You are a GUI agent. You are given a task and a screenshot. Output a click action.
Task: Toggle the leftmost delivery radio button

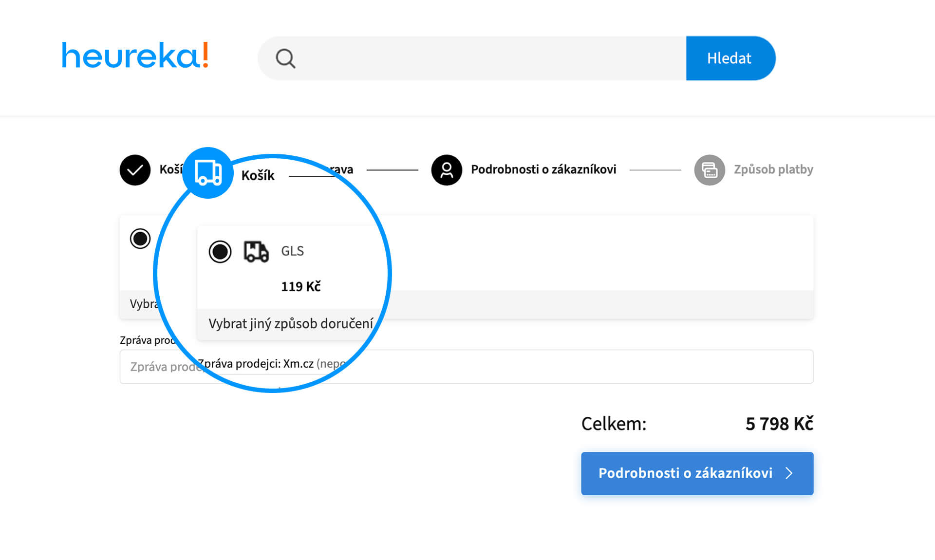pos(140,239)
